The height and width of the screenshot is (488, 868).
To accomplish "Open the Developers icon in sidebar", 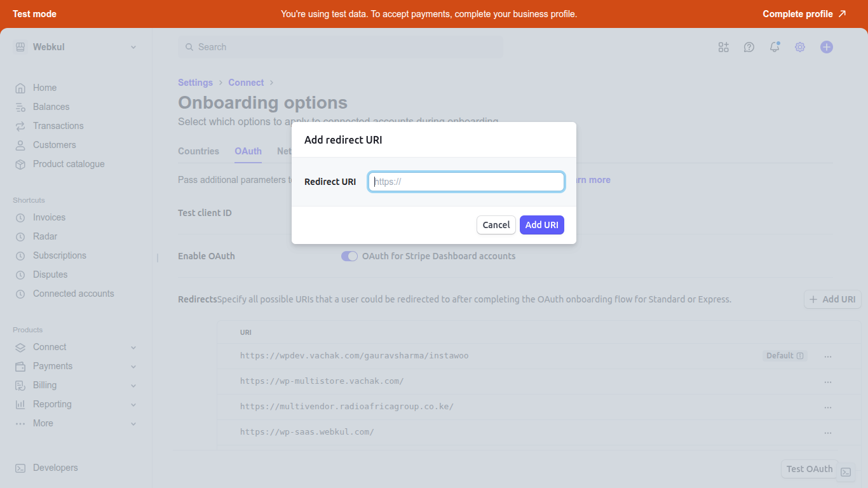I will [20, 468].
